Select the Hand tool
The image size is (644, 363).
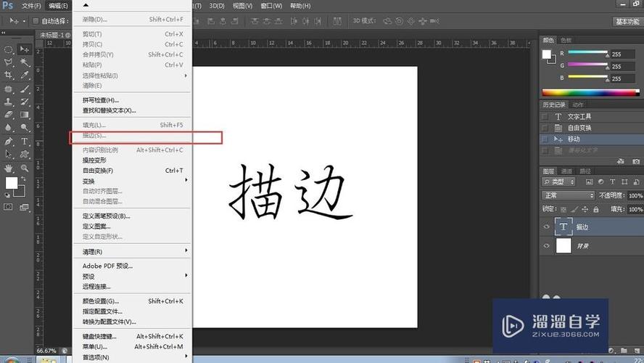pyautogui.click(x=8, y=168)
